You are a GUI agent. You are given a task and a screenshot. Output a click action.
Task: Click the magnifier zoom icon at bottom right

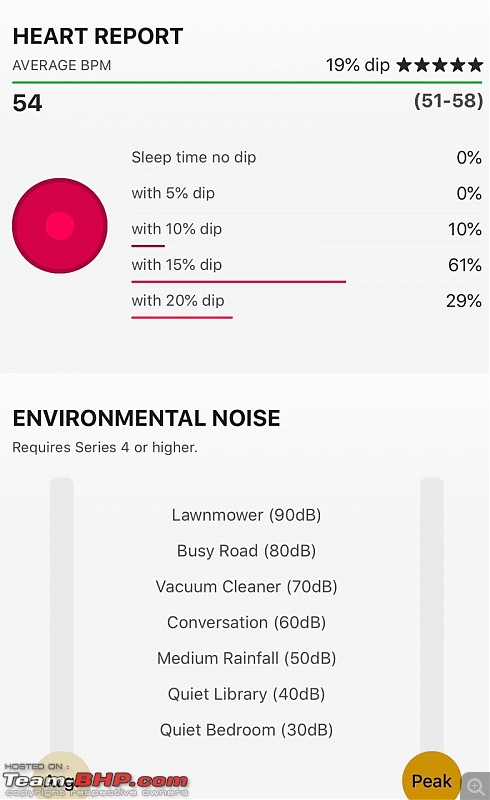475,786
